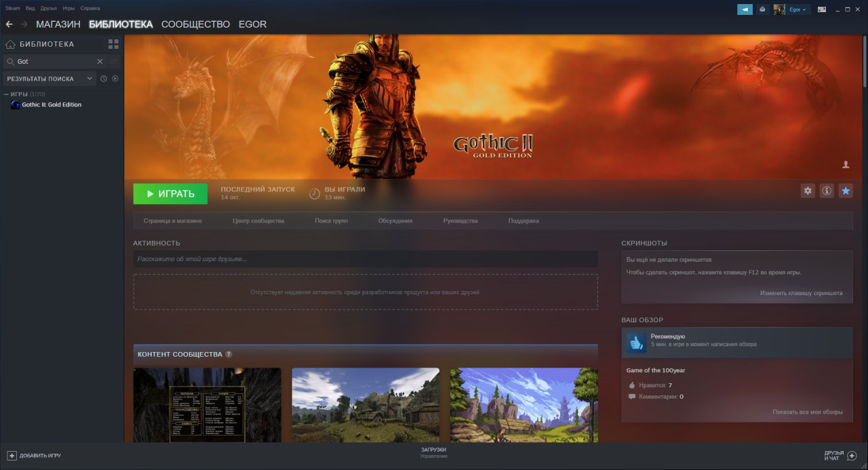Image resolution: width=868 pixels, height=470 pixels.
Task: Open 'Поиск групп' link
Action: pos(332,221)
